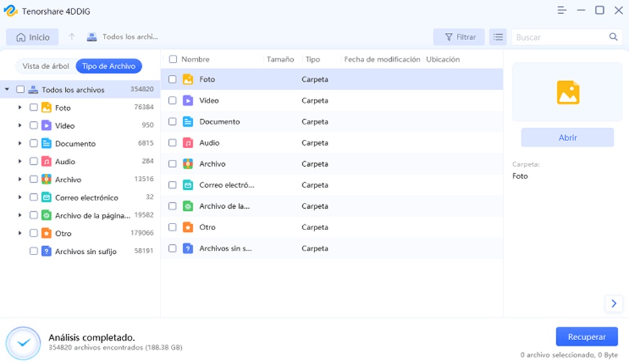This screenshot has height=364, width=629.
Task: Collapse the Todos los archivos tree
Action: 7,90
